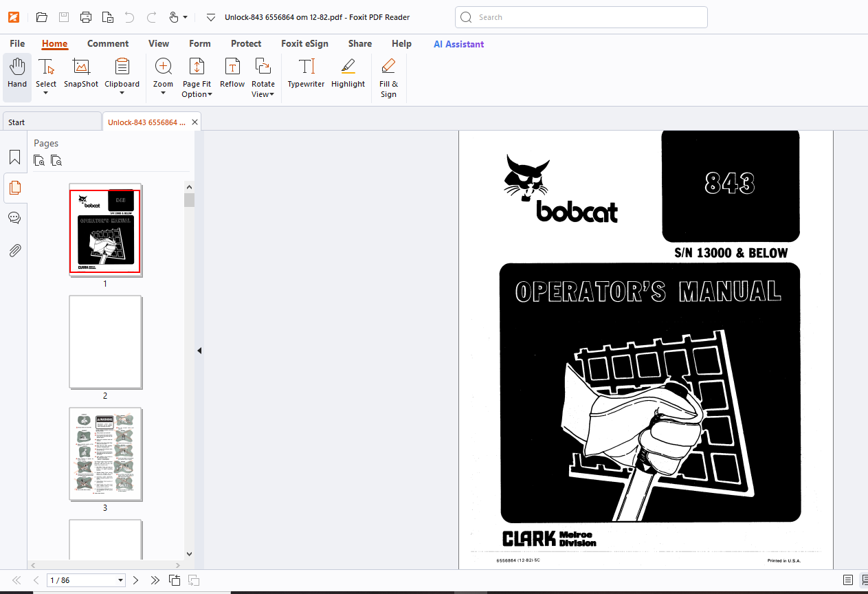Viewport: 868px width, 594px height.
Task: Choose the Select text tool
Action: point(46,72)
